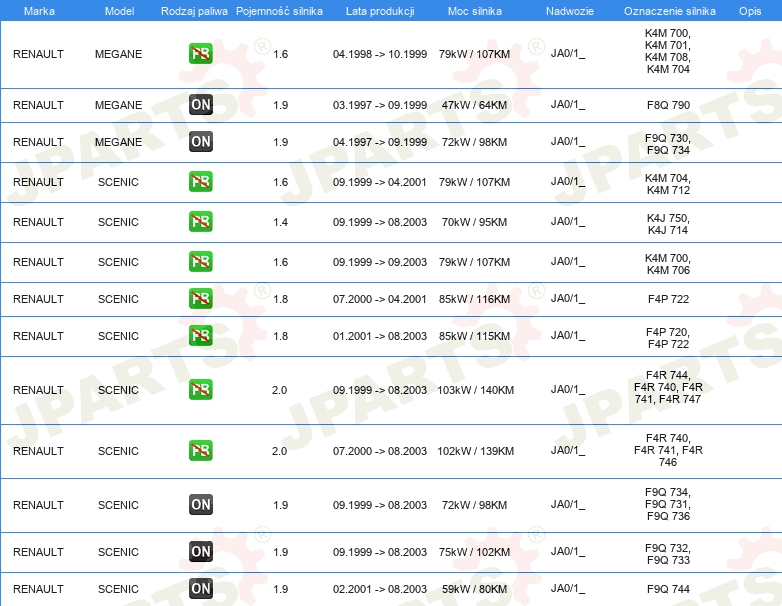Image resolution: width=782 pixels, height=606 pixels.
Task: Click power value 85kW / 115KM
Action: pos(474,336)
